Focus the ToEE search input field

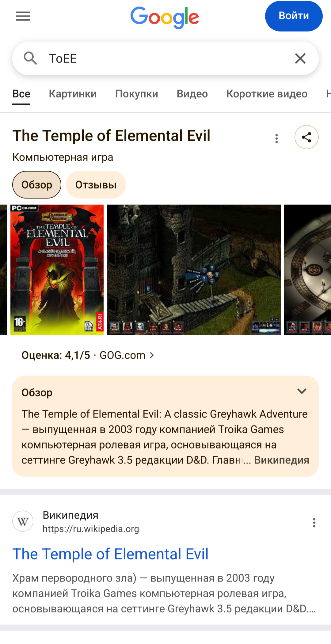[165, 58]
